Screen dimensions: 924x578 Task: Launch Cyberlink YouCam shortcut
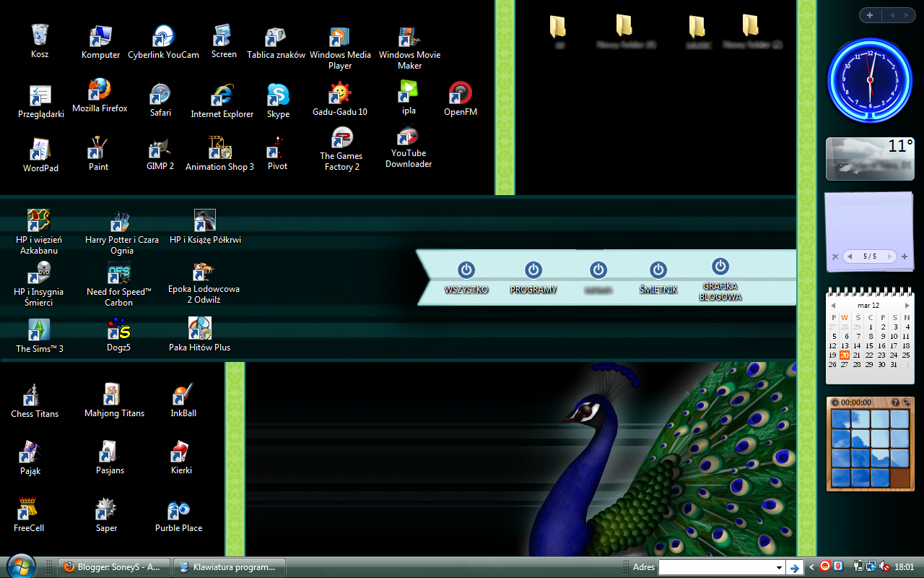coord(163,42)
